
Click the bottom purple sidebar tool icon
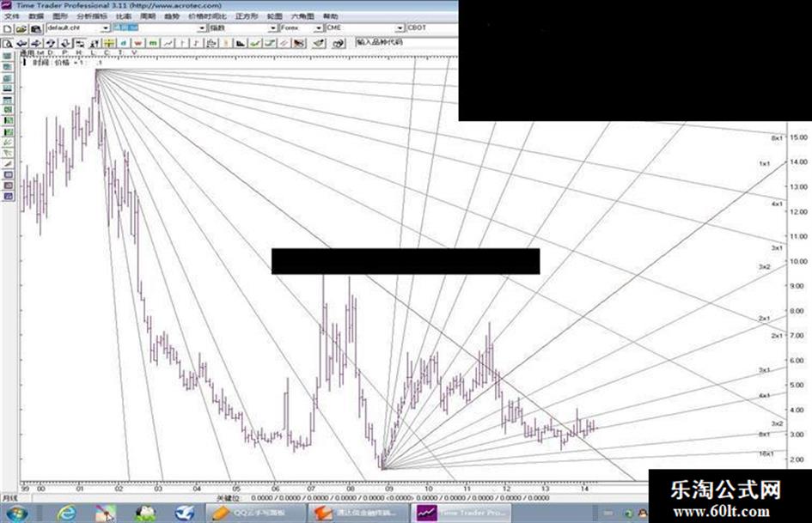click(x=8, y=197)
